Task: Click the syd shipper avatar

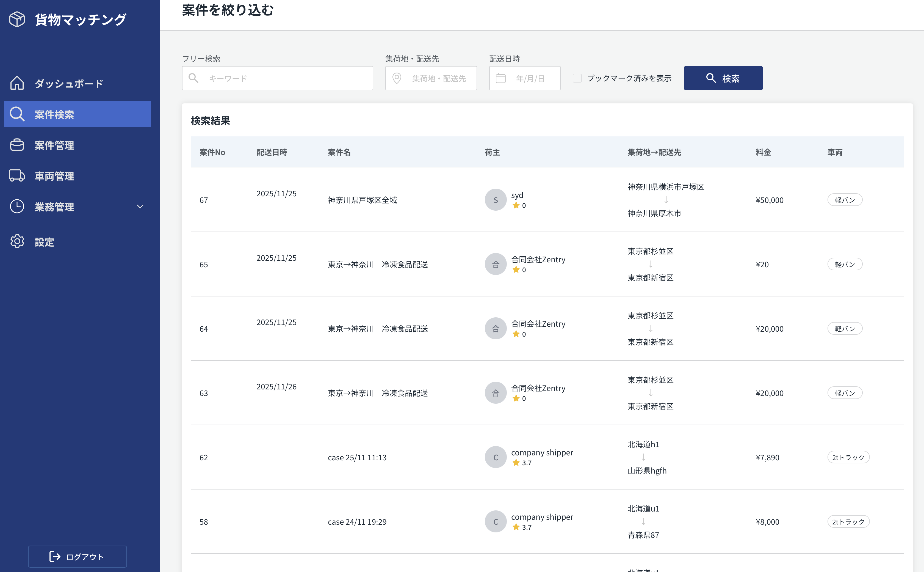Action: click(495, 200)
